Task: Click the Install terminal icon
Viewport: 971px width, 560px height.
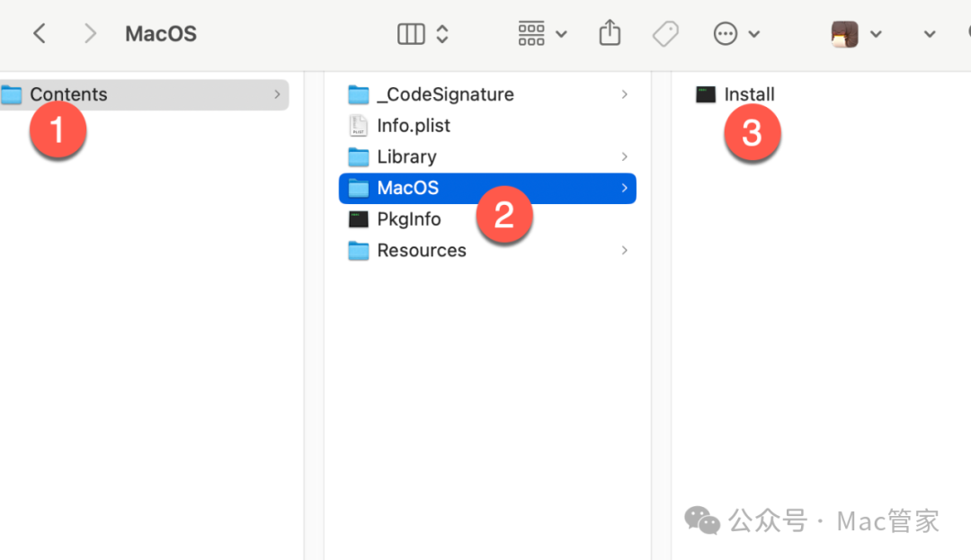Action: point(706,94)
